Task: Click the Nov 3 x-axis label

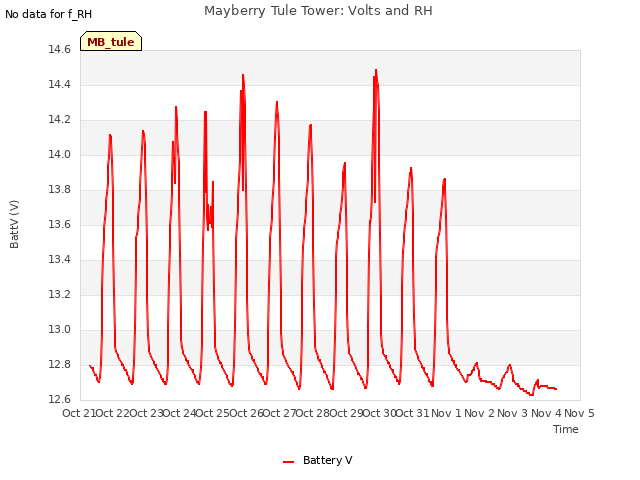Action: coord(513,413)
